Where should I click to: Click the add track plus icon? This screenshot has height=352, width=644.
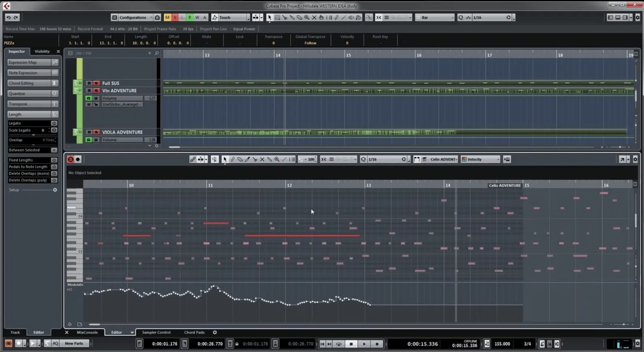point(149,53)
